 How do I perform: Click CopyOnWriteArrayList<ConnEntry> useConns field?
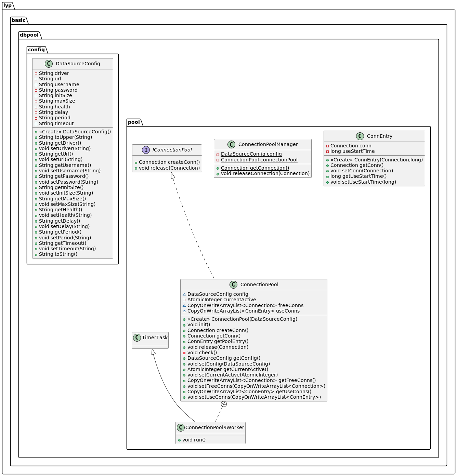click(x=244, y=311)
